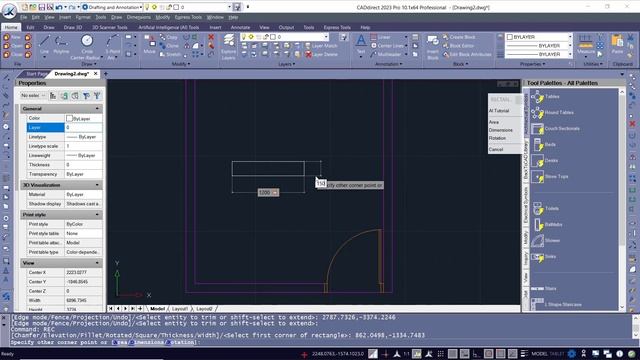Toggle the sun freeze/thaw icon in the ribbon layer list
This screenshot has height=360, width=640.
[x=251, y=37]
